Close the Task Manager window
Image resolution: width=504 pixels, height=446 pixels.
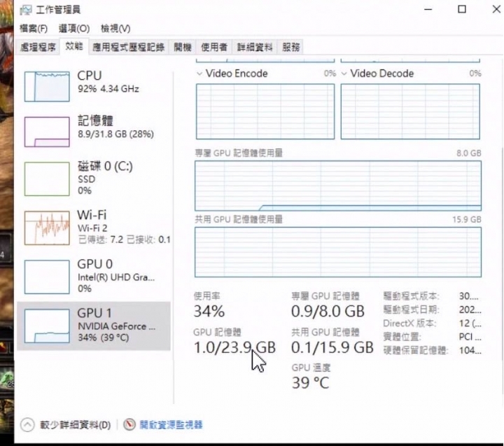pos(496,9)
